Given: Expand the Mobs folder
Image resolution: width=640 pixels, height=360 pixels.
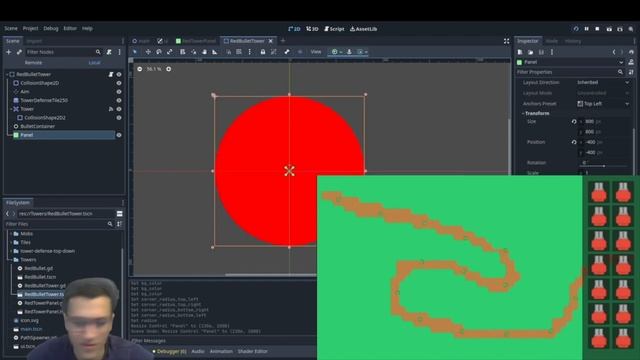Looking at the screenshot, I should tap(11, 233).
